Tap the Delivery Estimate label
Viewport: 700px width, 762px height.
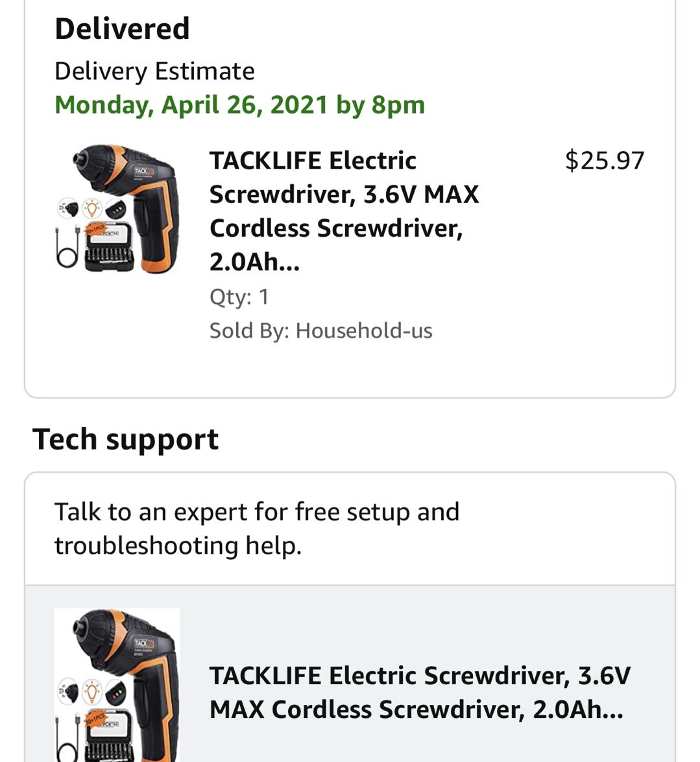tap(154, 71)
